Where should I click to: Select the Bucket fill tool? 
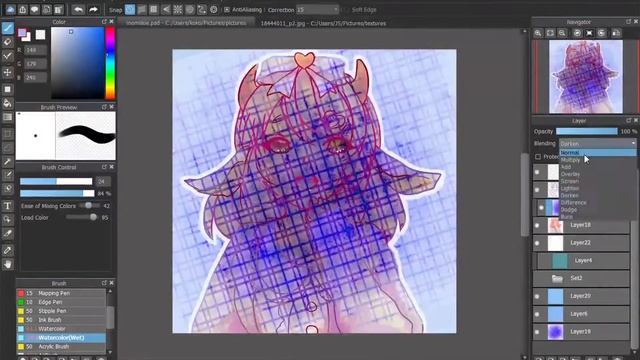pos(7,103)
